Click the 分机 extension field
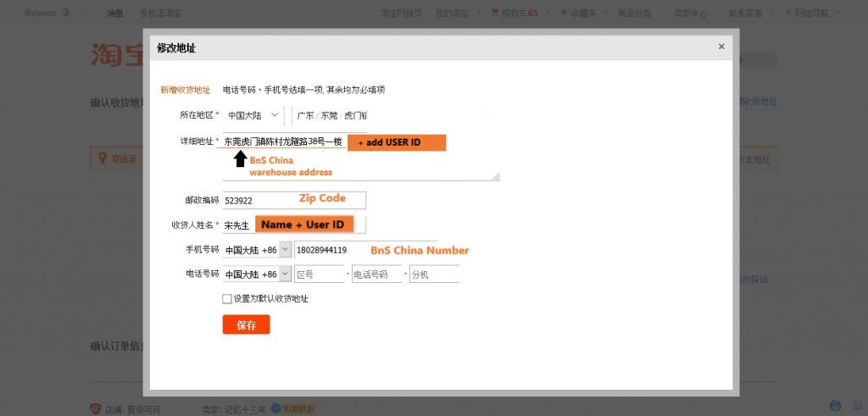The height and width of the screenshot is (416, 868). (x=434, y=274)
